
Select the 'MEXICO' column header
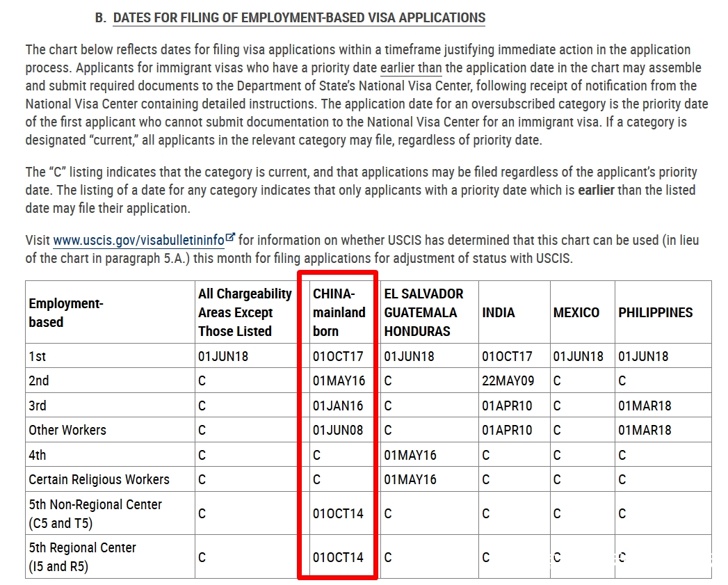point(576,312)
